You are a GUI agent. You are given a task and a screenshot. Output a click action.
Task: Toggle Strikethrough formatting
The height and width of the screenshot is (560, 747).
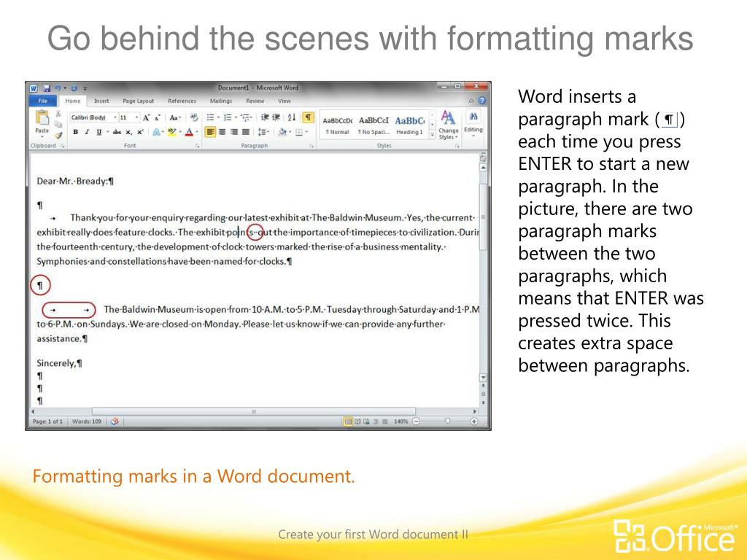pyautogui.click(x=117, y=132)
